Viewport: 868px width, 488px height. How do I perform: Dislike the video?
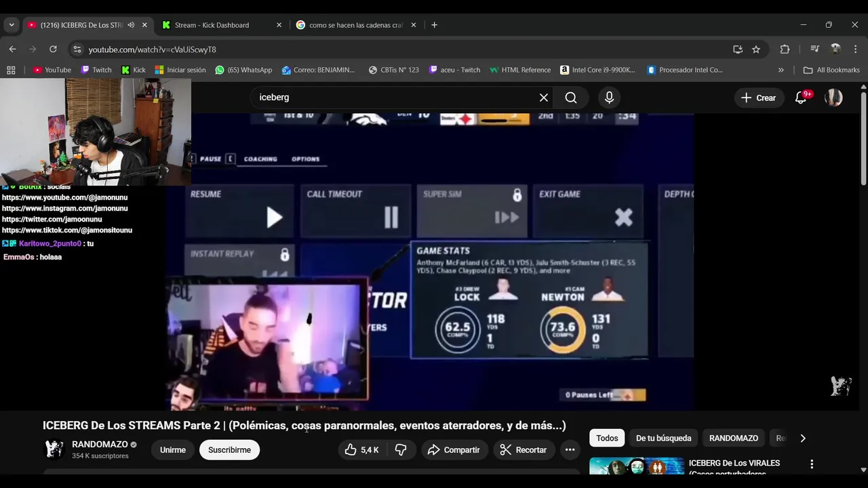click(401, 449)
